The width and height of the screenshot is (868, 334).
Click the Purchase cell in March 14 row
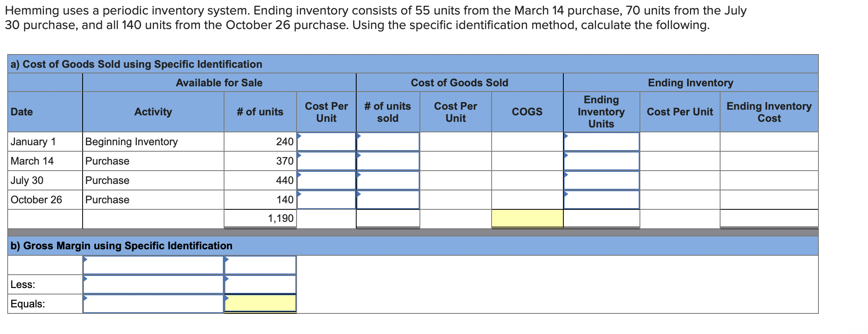pyautogui.click(x=153, y=161)
